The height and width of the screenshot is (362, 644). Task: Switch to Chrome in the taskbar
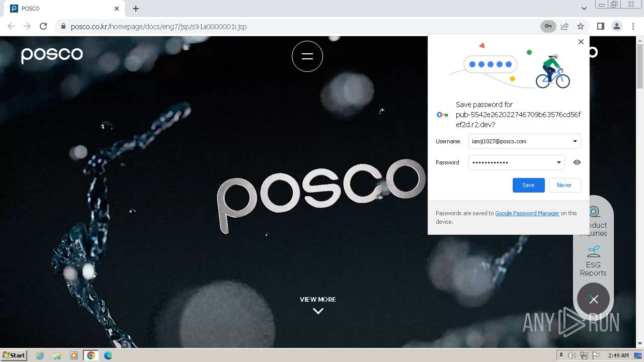coord(91,355)
